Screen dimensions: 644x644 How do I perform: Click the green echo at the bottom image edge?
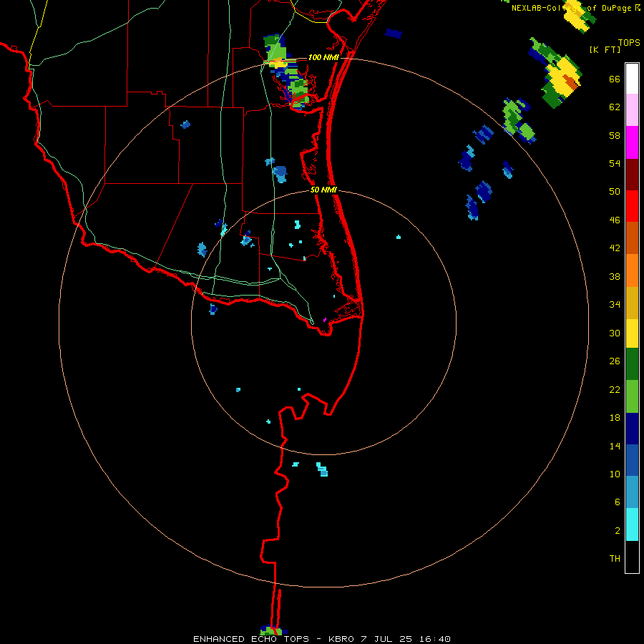click(x=272, y=630)
